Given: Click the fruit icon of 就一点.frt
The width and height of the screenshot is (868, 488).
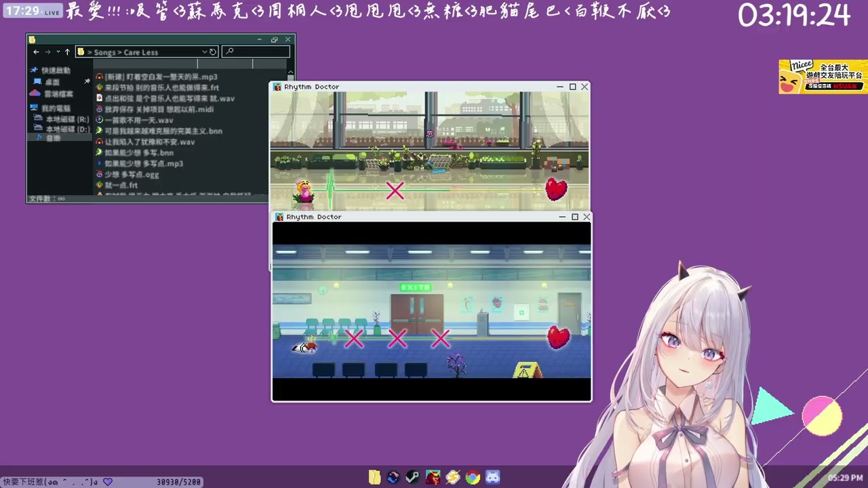Looking at the screenshot, I should point(100,185).
